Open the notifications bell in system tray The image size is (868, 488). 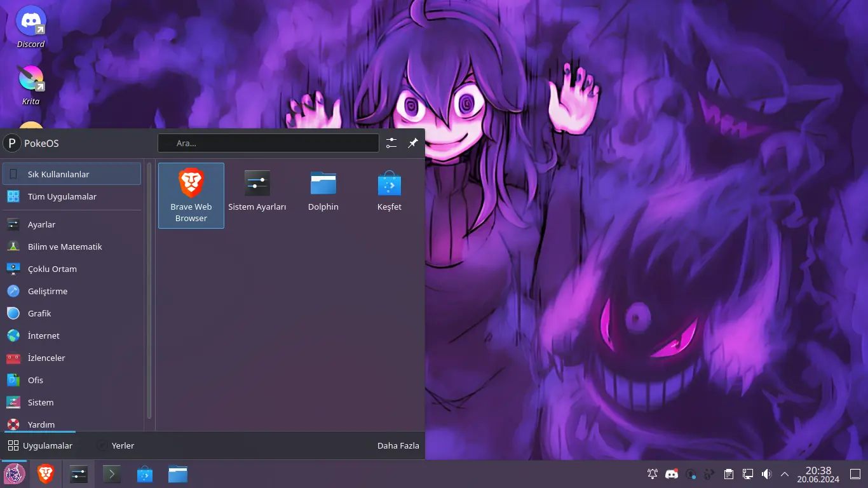653,474
